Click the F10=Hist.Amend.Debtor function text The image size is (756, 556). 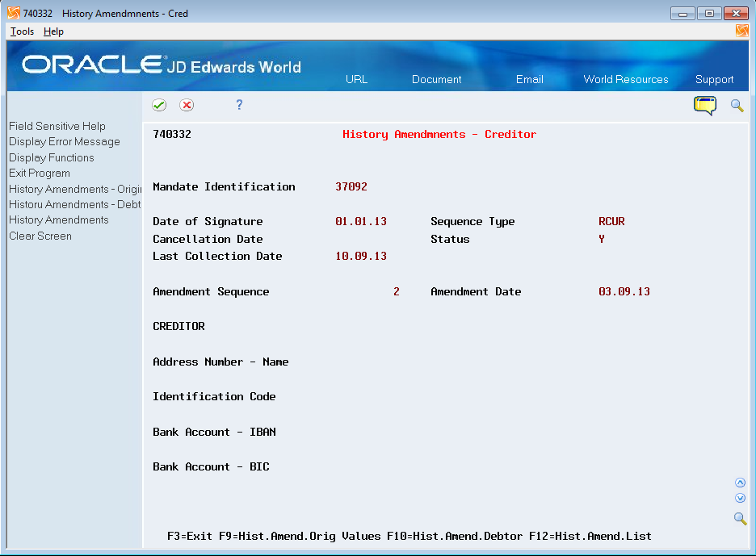point(454,537)
